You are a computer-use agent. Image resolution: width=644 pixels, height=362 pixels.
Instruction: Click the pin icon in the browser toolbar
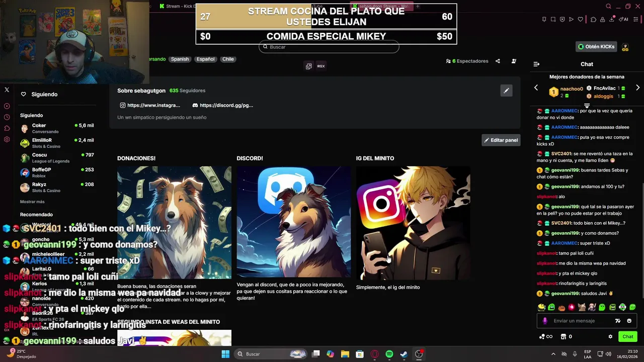pyautogui.click(x=544, y=20)
